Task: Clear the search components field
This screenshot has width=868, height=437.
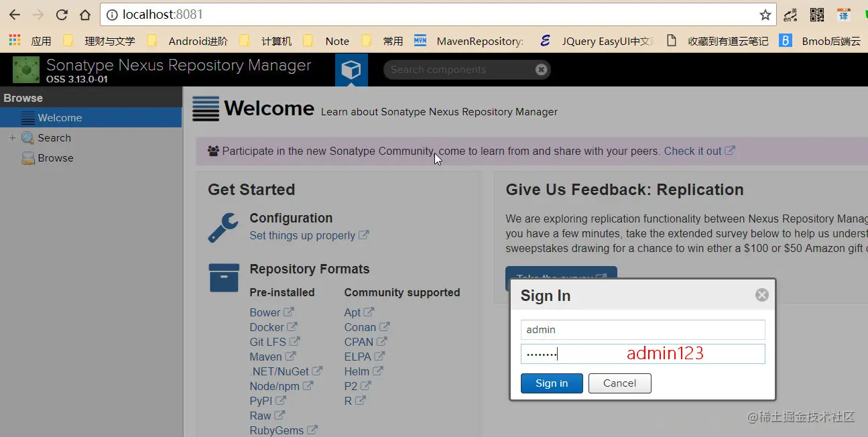Action: click(541, 70)
